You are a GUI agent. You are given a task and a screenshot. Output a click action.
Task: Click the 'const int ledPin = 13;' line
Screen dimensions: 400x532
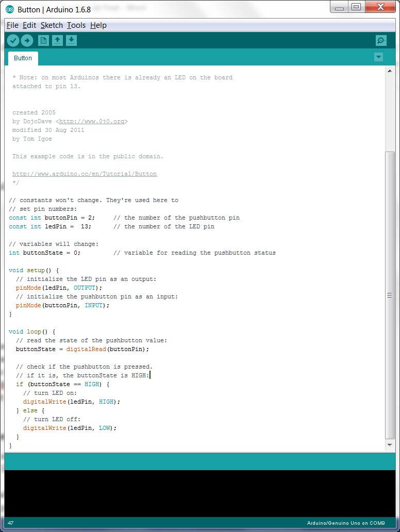pyautogui.click(x=50, y=226)
